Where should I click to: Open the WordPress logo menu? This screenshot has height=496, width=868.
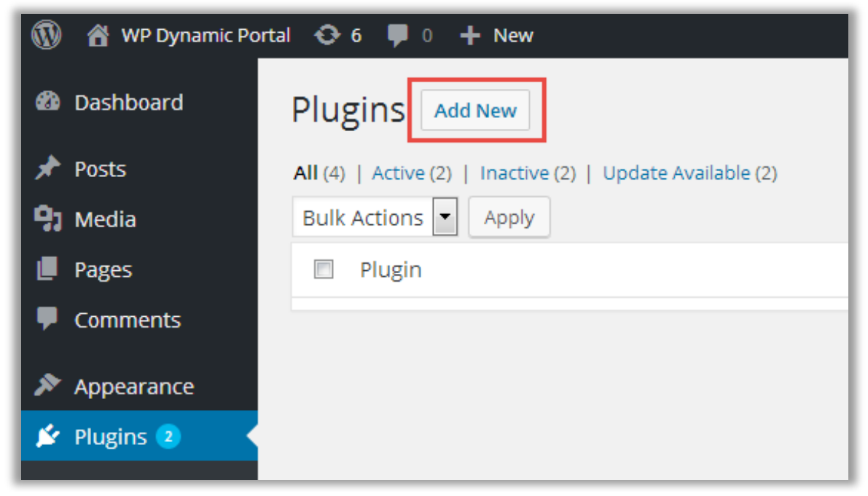click(x=46, y=36)
